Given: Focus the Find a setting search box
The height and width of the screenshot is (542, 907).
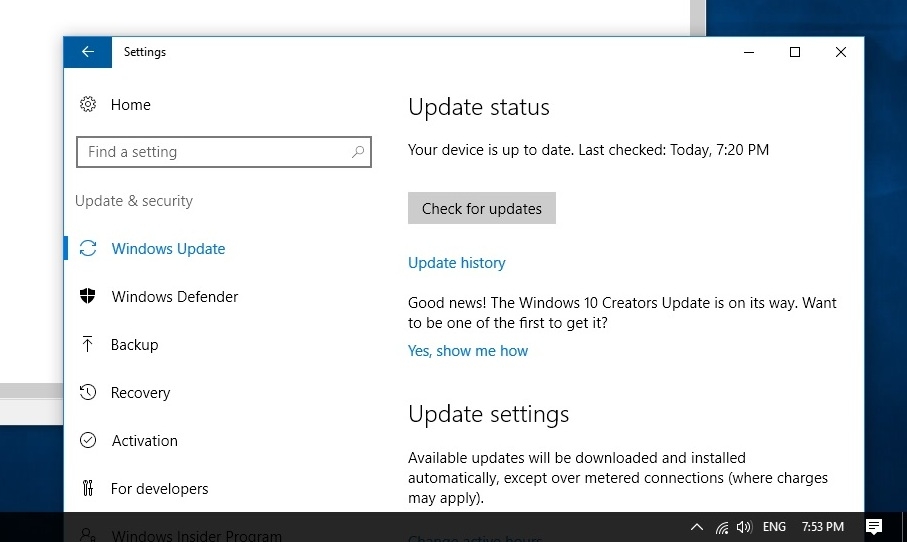Looking at the screenshot, I should (x=224, y=152).
